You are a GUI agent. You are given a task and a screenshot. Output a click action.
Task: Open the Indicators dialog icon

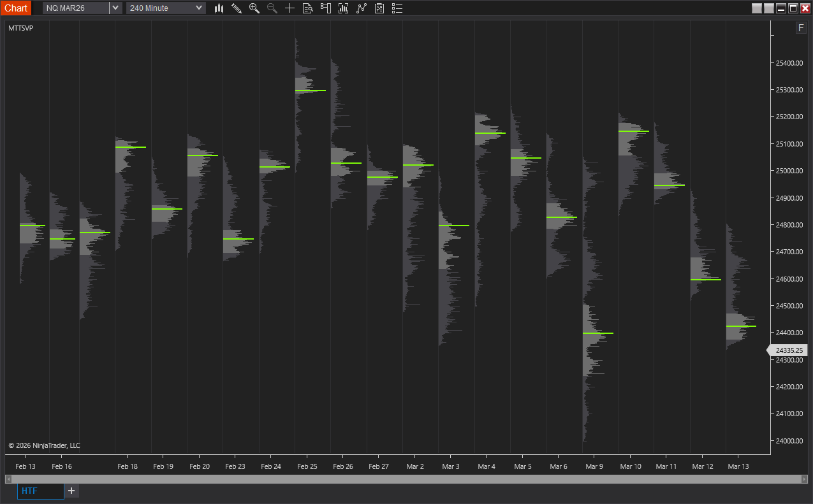tap(344, 8)
